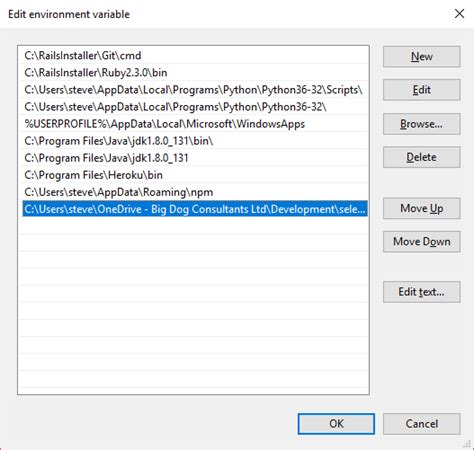Delete the selected path entry
The height and width of the screenshot is (450, 474).
tap(422, 157)
